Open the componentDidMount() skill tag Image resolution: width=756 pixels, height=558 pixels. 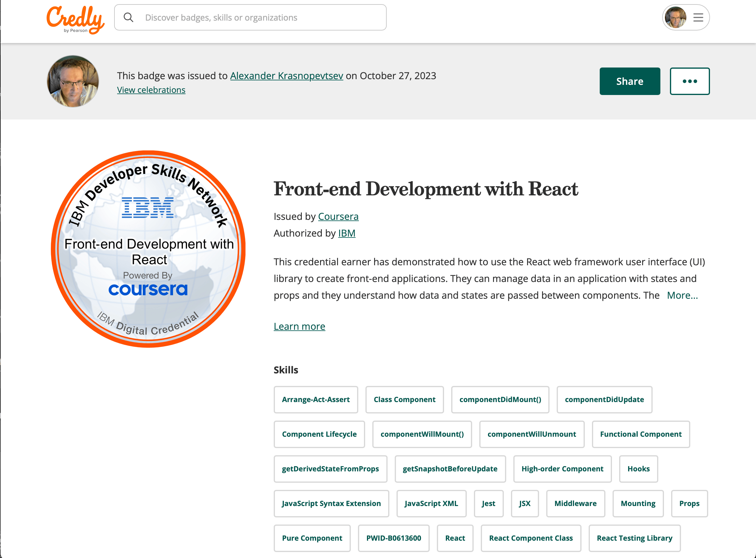pyautogui.click(x=500, y=400)
